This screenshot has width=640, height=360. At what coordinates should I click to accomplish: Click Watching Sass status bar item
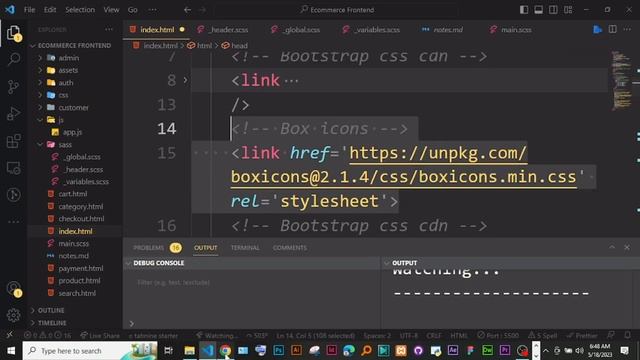coord(217,336)
